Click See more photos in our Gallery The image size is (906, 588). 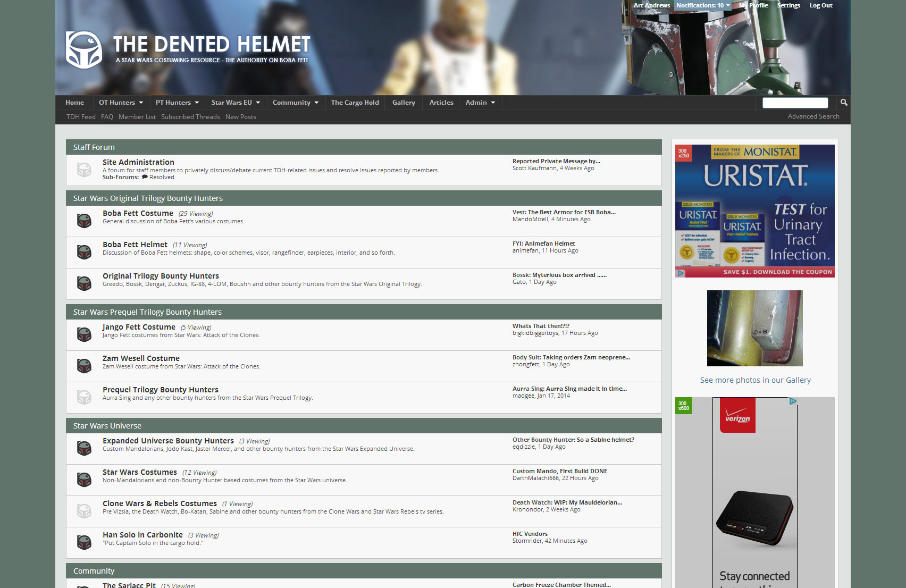click(x=755, y=380)
